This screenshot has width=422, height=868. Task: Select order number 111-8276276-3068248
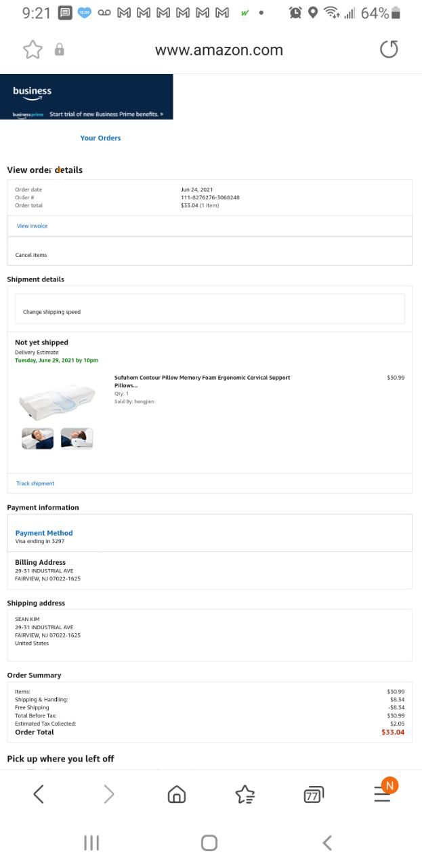coord(210,197)
